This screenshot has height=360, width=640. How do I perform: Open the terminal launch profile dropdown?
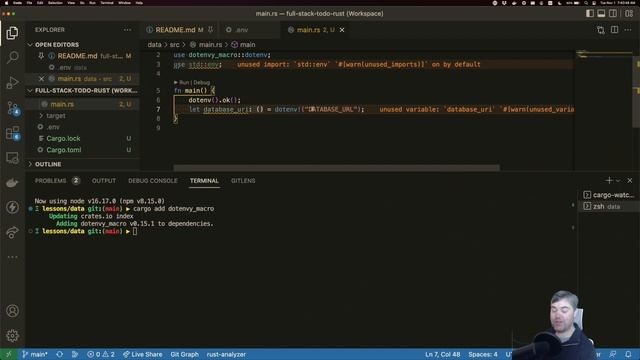[618, 180]
